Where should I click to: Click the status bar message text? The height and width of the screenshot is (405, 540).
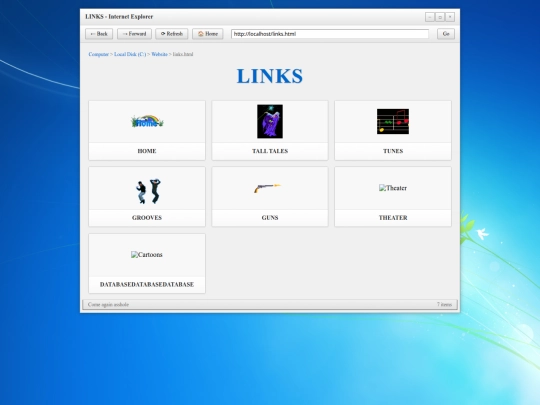[x=108, y=304]
